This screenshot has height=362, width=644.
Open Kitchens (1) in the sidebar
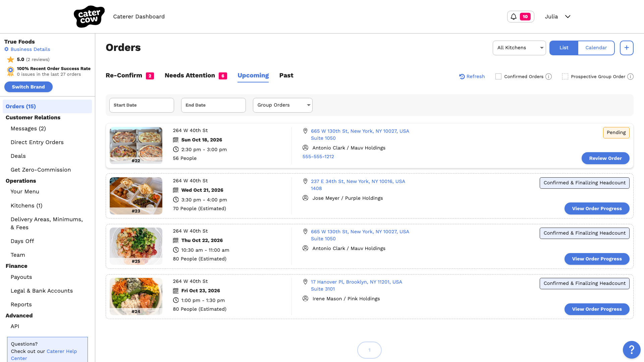coord(26,206)
